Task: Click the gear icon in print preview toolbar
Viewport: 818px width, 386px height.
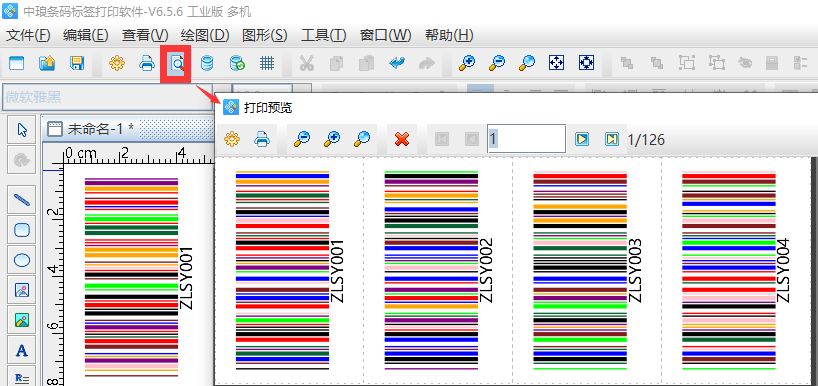Action: (x=232, y=139)
